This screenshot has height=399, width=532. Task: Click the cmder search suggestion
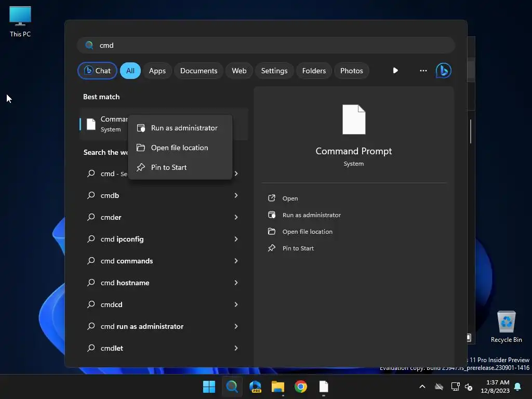pyautogui.click(x=156, y=217)
